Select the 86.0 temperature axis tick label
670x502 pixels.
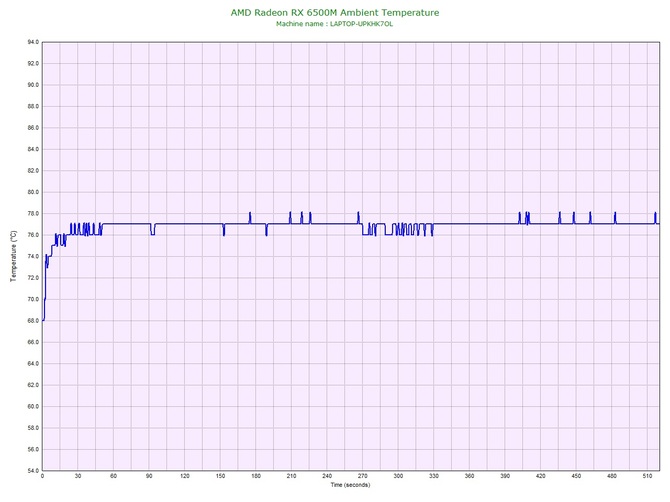coord(33,128)
